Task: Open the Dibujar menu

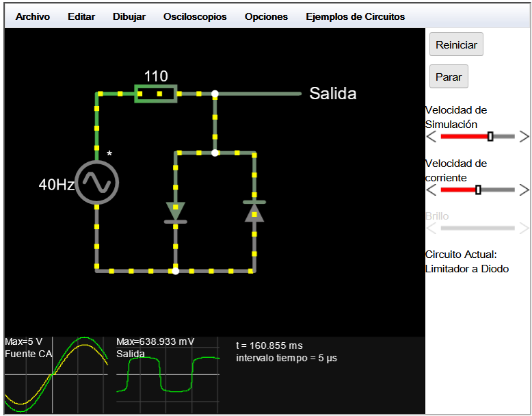Action: (x=129, y=16)
